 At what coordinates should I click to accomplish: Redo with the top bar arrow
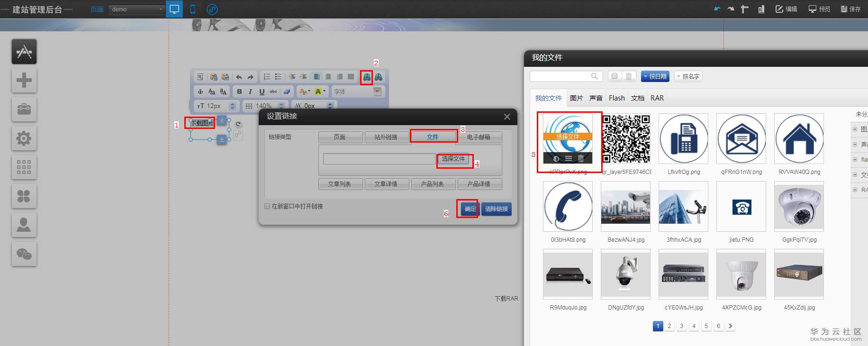pos(731,9)
